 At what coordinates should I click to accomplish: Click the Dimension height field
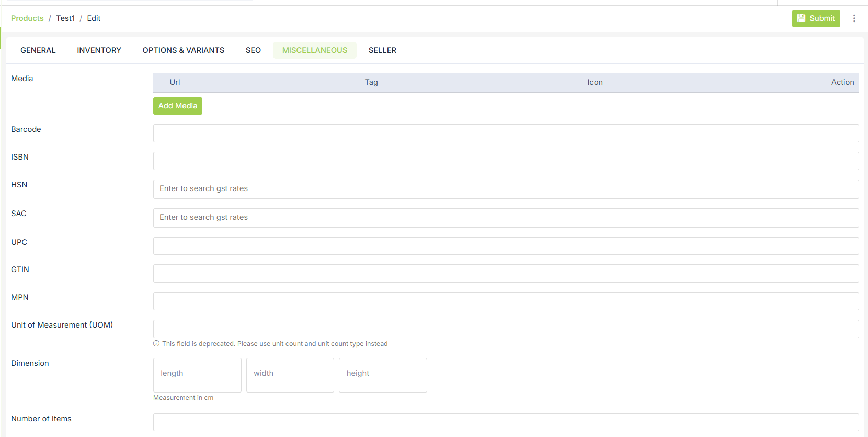point(383,375)
